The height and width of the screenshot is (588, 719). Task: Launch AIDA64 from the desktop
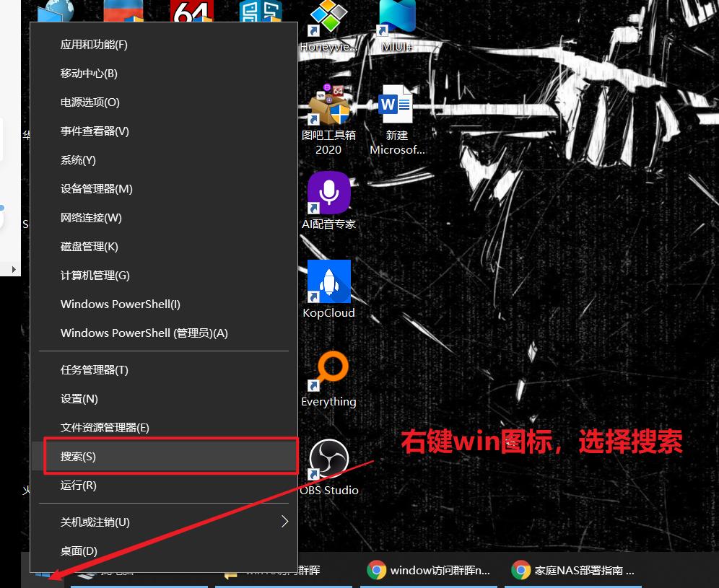pyautogui.click(x=191, y=12)
